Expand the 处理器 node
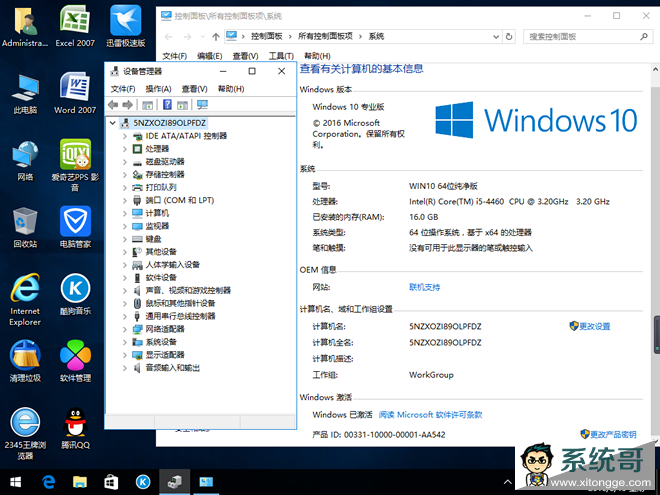 (x=125, y=149)
